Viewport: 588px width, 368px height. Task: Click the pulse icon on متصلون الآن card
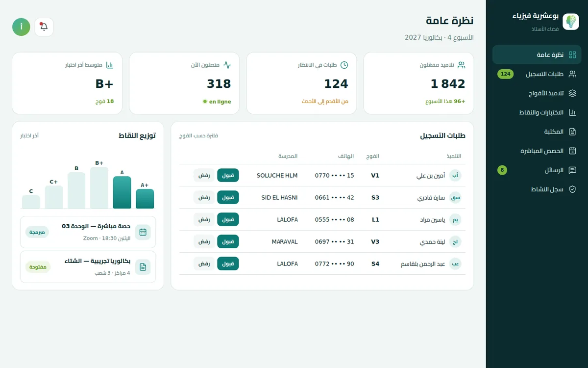(x=227, y=65)
